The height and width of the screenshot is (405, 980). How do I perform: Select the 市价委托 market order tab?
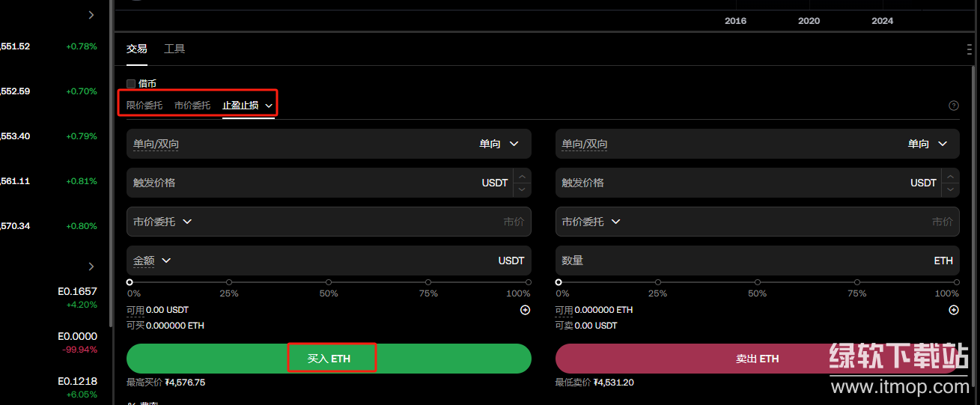tap(192, 106)
